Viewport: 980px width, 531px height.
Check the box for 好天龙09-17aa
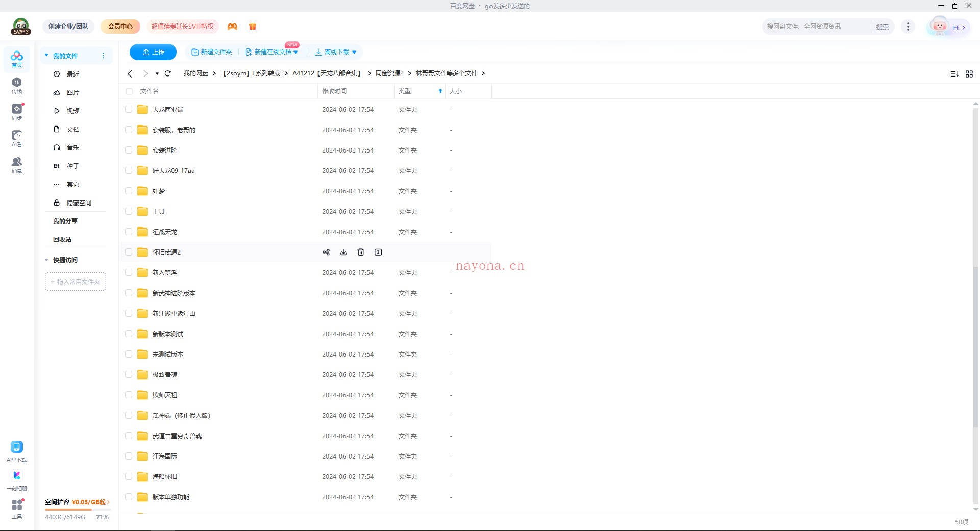click(x=129, y=170)
